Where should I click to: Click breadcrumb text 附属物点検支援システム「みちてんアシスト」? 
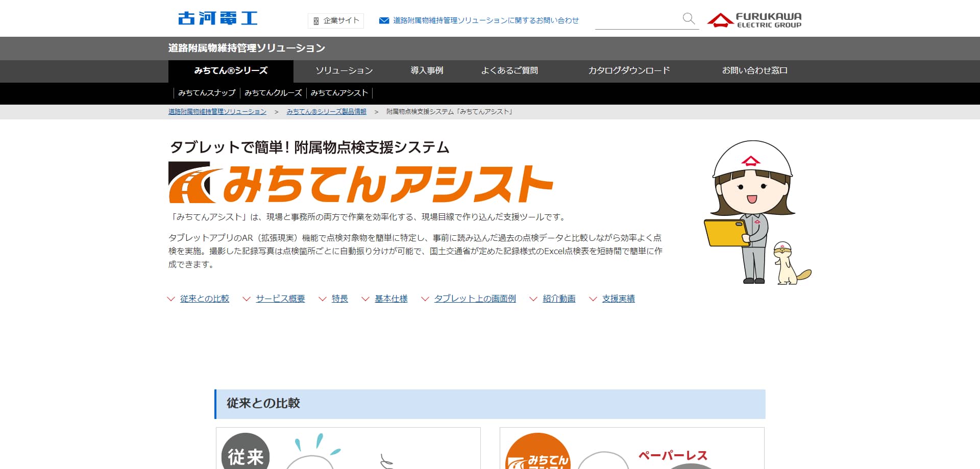(450, 112)
